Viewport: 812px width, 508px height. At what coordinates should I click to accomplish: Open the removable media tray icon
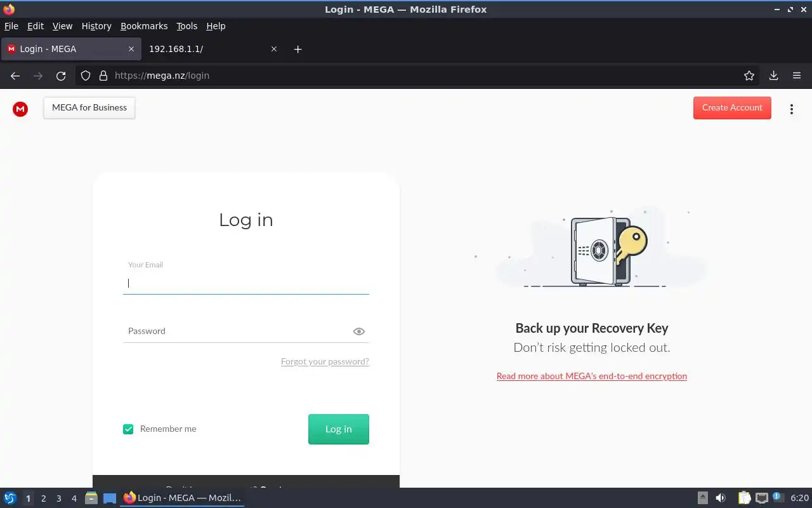(x=703, y=498)
